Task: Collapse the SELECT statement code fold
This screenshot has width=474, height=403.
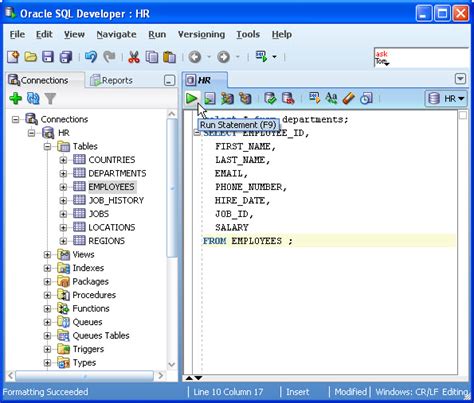Action: tap(197, 133)
